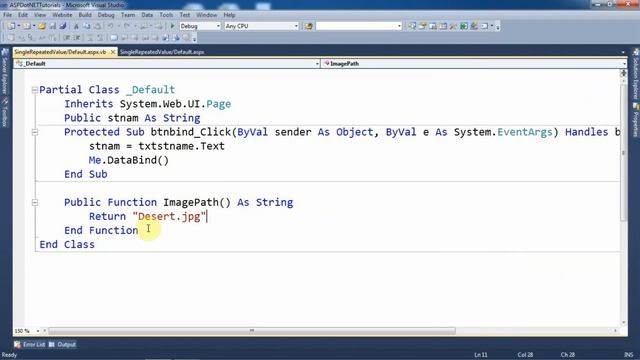Click the Open File folder icon
Viewport: 640px width, 360px height.
point(42,26)
